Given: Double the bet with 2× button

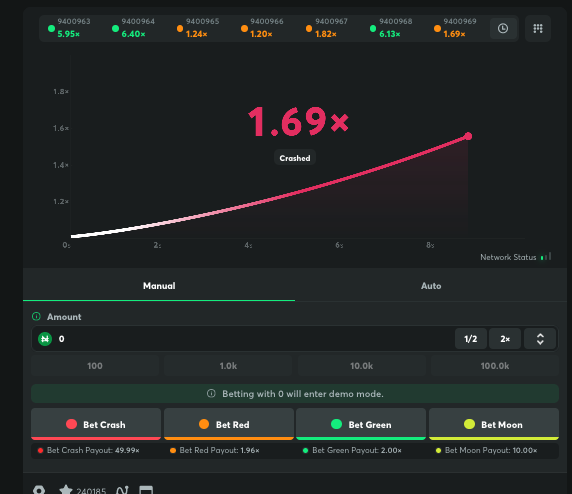Looking at the screenshot, I should [505, 339].
